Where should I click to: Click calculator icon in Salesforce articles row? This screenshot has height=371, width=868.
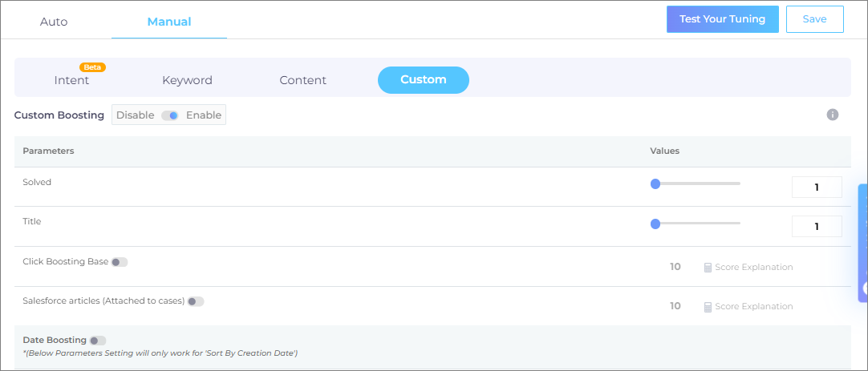click(x=708, y=306)
